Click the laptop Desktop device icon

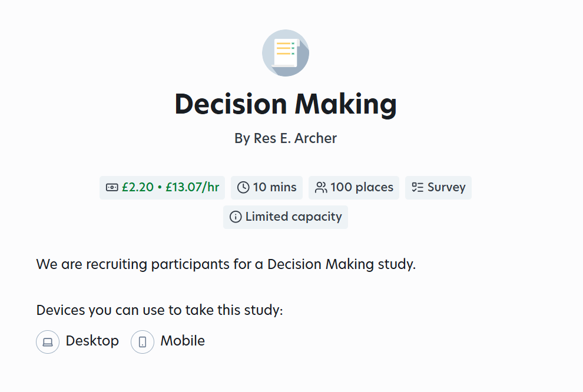[48, 342]
